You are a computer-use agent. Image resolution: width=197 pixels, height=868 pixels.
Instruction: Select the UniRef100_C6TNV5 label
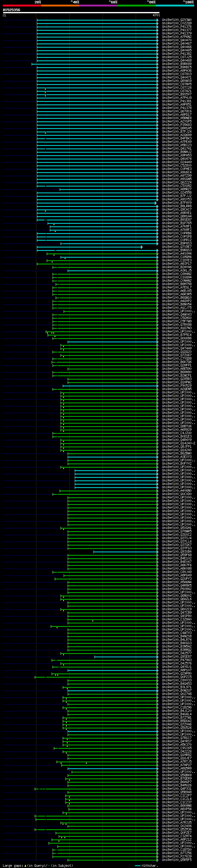tap(177, 84)
